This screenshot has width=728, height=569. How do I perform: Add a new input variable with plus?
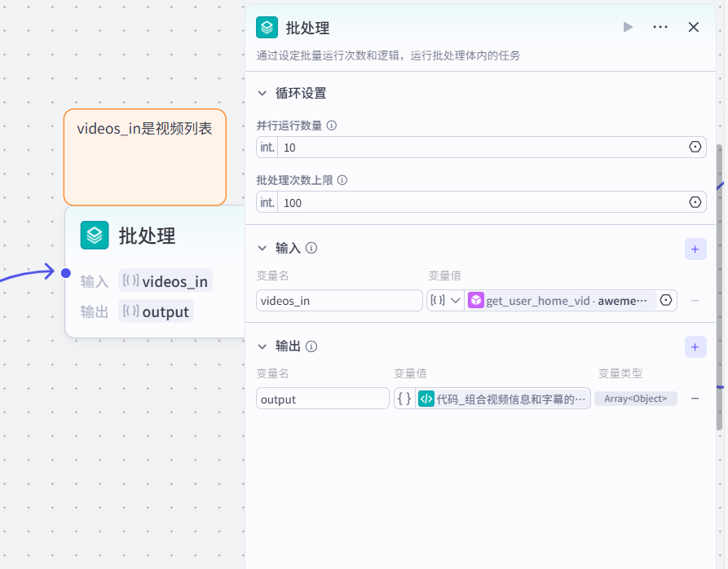pyautogui.click(x=695, y=249)
